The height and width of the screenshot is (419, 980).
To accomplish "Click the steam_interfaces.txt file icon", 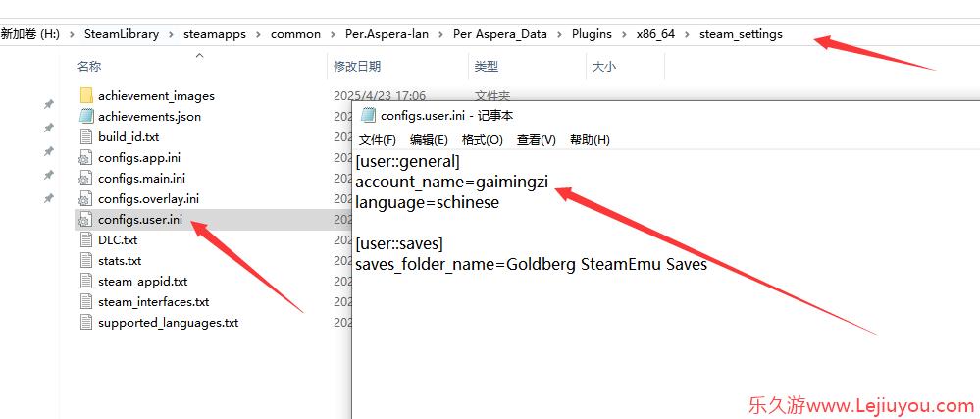I will click(x=86, y=302).
